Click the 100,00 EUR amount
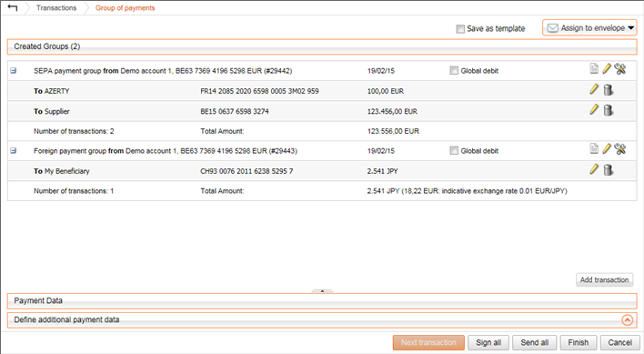This screenshot has width=644, height=354. pos(386,91)
